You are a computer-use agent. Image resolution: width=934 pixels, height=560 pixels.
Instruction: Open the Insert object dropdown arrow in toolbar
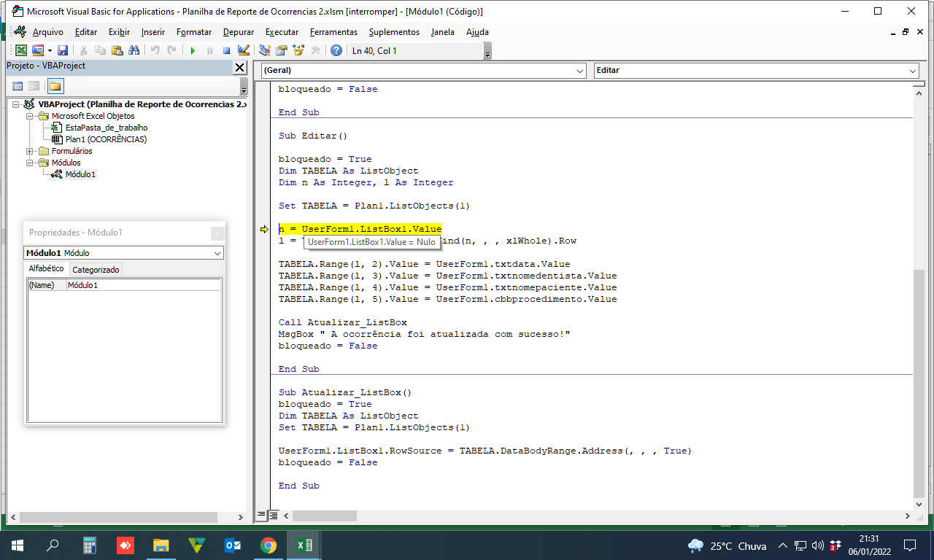[50, 50]
